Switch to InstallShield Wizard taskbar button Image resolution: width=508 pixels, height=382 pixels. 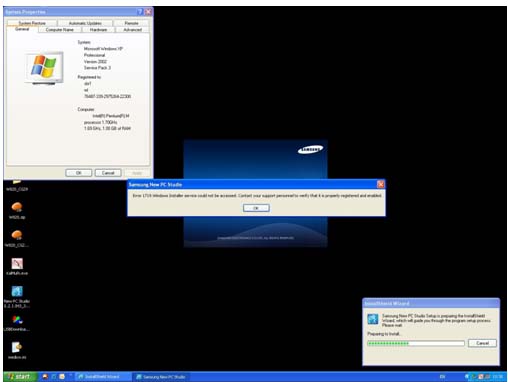click(x=103, y=377)
